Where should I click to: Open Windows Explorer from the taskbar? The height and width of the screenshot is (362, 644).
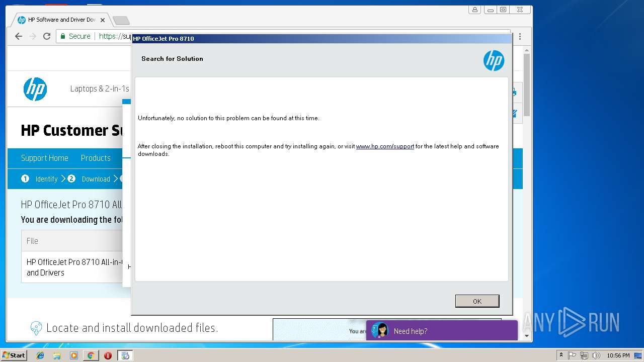[57, 355]
